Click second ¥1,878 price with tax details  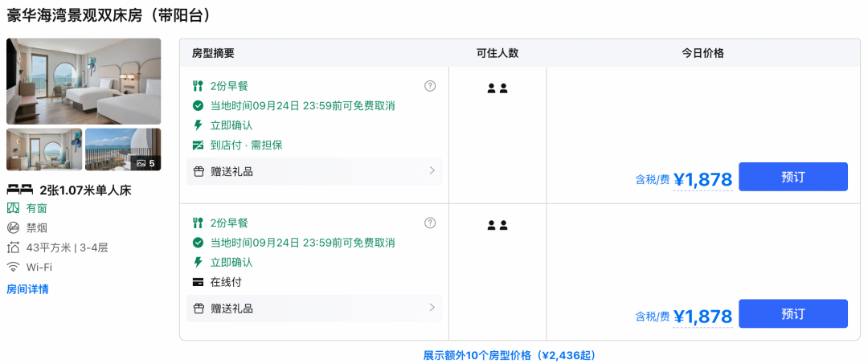(702, 317)
